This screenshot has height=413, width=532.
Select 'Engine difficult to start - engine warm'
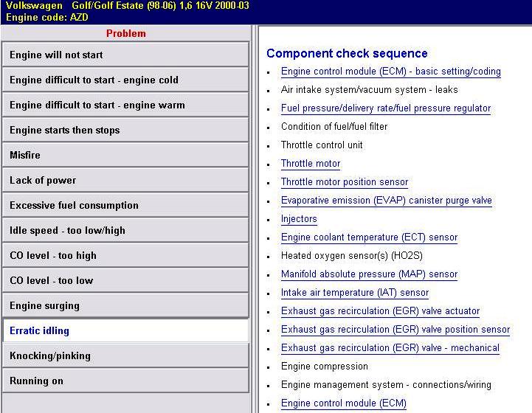point(125,105)
